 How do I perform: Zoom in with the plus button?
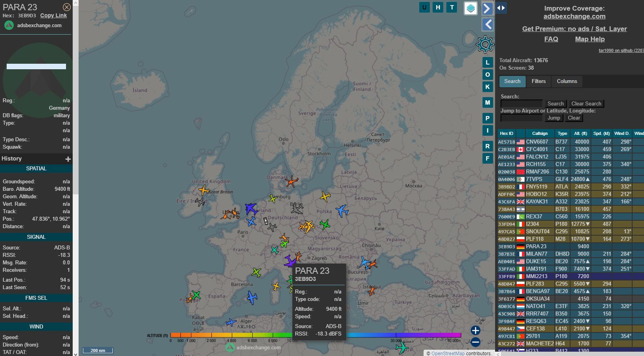[475, 330]
